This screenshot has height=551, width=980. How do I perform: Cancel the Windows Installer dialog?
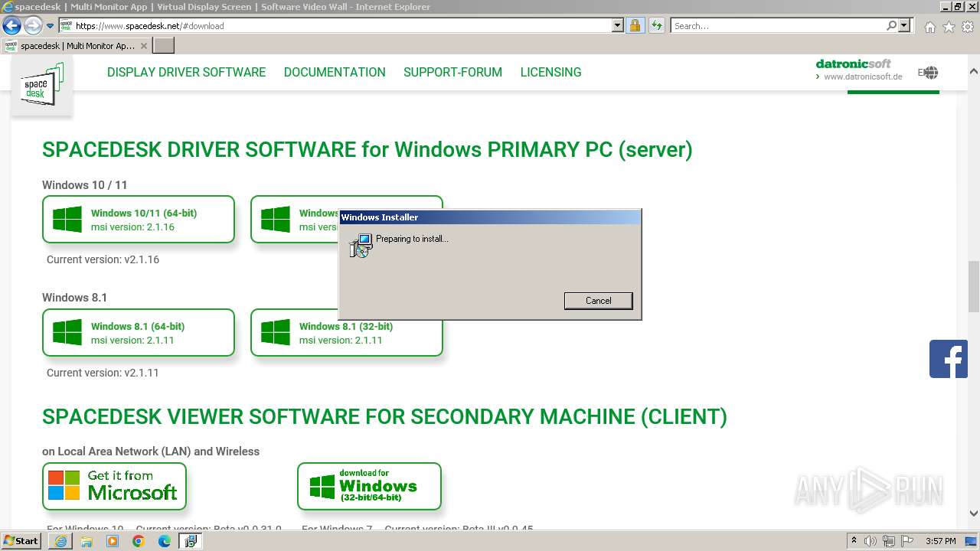599,301
